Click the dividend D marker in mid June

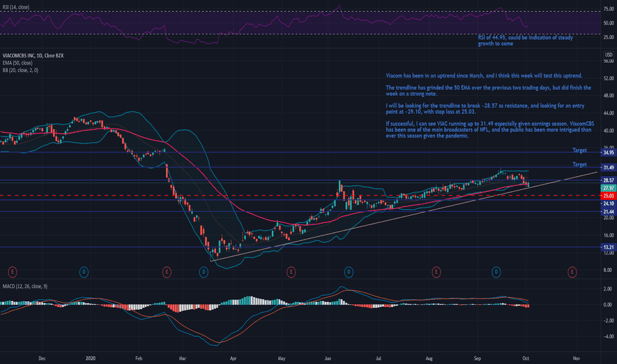coord(349,272)
